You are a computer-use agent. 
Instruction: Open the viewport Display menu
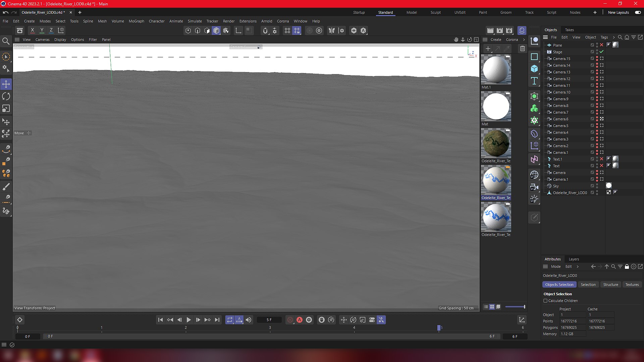tap(60, 40)
